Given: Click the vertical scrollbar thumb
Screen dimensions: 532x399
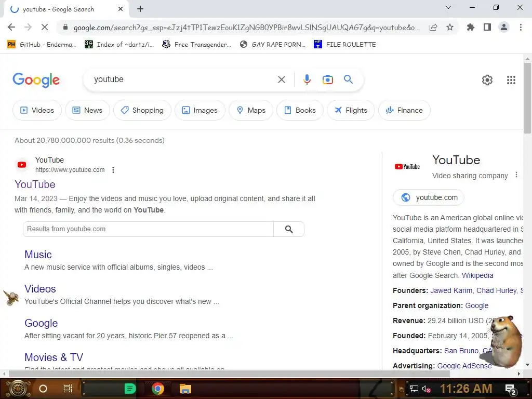Looking at the screenshot, I should click(x=527, y=98).
